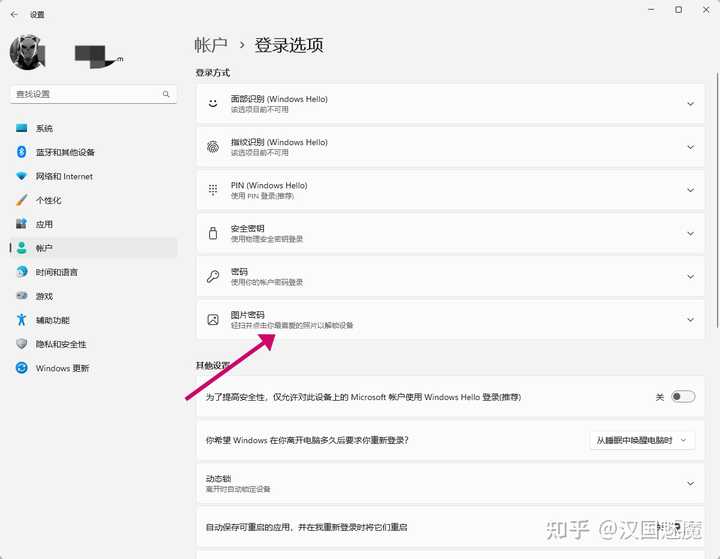Click the 系统 monitor icon
720x559 pixels.
(22, 128)
